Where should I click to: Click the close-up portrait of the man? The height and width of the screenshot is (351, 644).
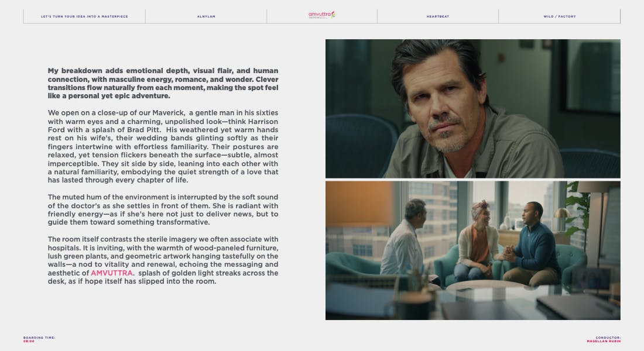(472, 108)
